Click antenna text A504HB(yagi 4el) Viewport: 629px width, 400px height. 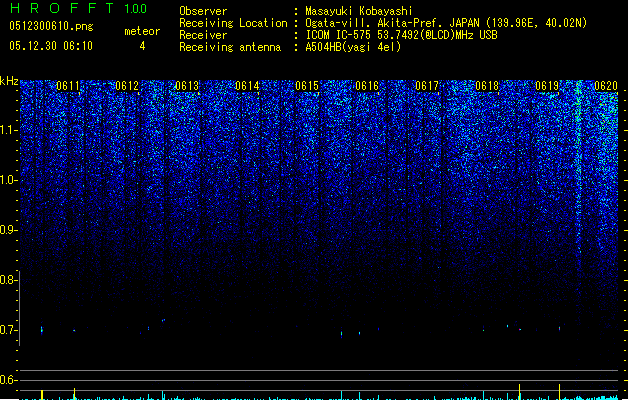pos(353,47)
